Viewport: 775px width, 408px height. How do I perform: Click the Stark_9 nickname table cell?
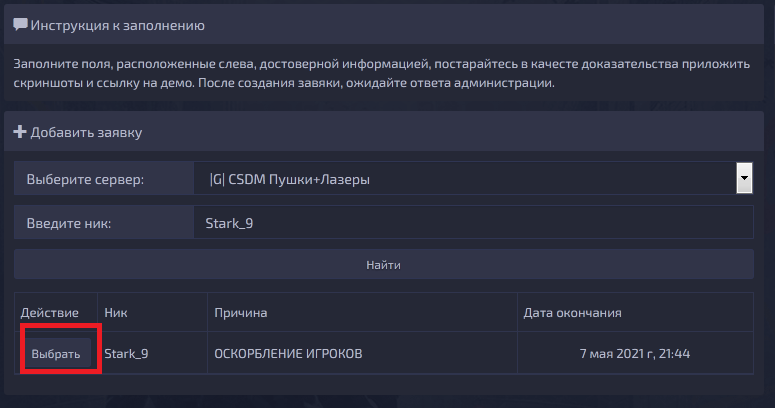(152, 353)
